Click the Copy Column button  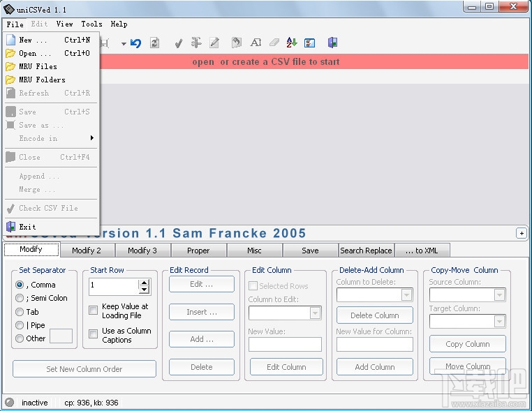point(468,344)
